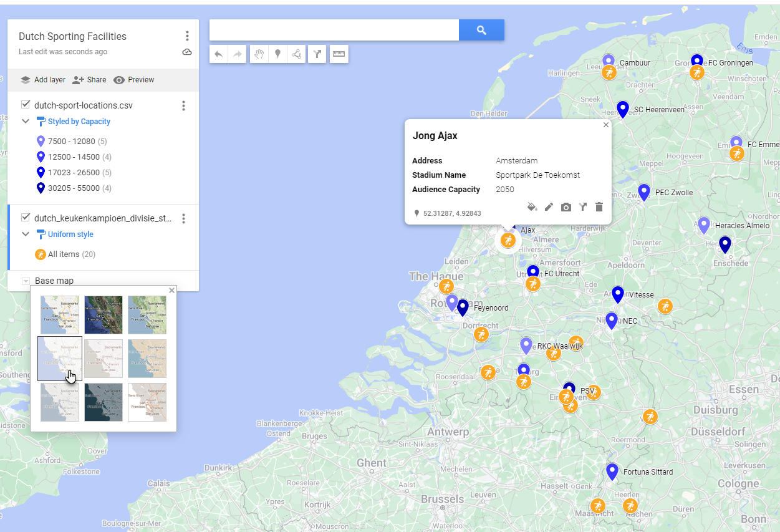Close the base map picker
The image size is (780, 532).
pos(172,290)
